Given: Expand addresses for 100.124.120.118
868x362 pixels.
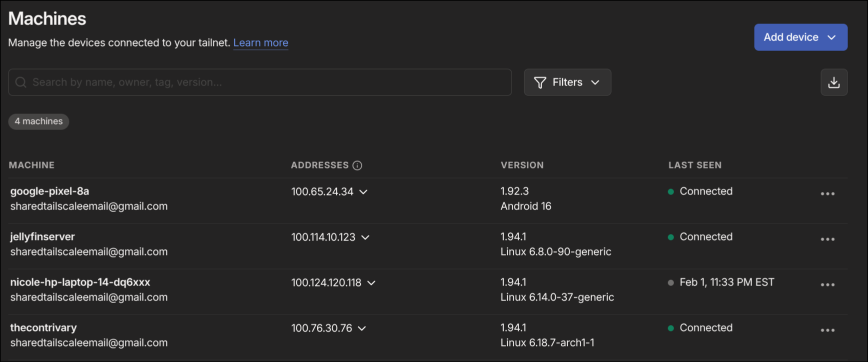Looking at the screenshot, I should pyautogui.click(x=371, y=283).
